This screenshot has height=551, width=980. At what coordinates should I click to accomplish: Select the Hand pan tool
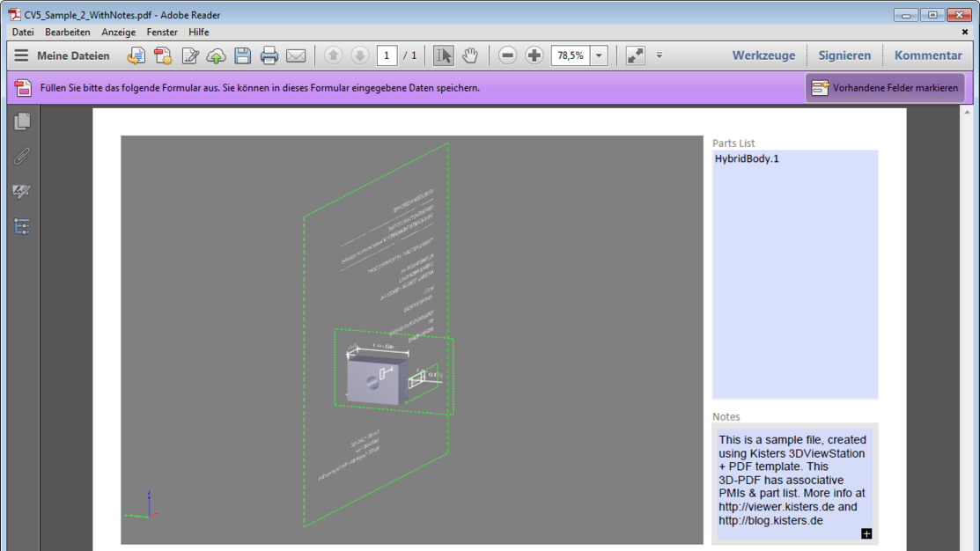470,55
